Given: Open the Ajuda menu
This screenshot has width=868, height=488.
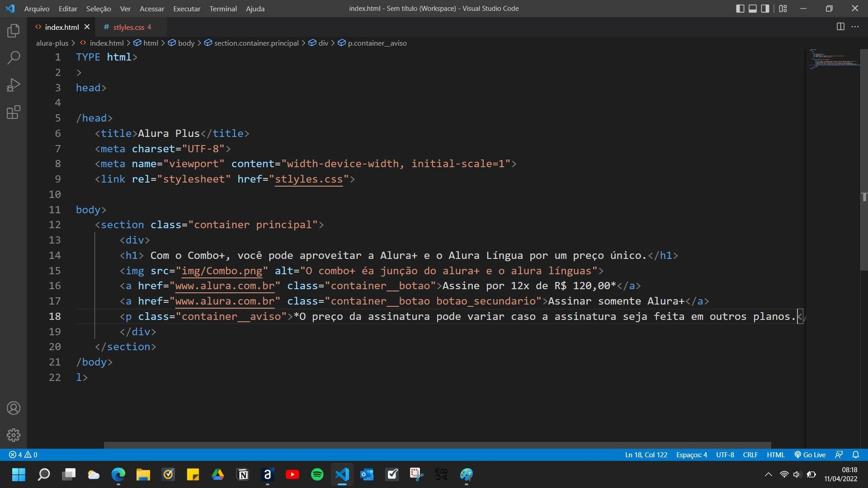Looking at the screenshot, I should [x=255, y=9].
